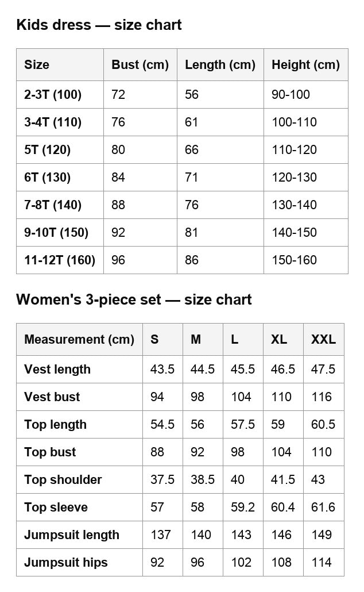Select the Length (cm) column header
Viewport: 364px width, 592px height.
[220, 64]
